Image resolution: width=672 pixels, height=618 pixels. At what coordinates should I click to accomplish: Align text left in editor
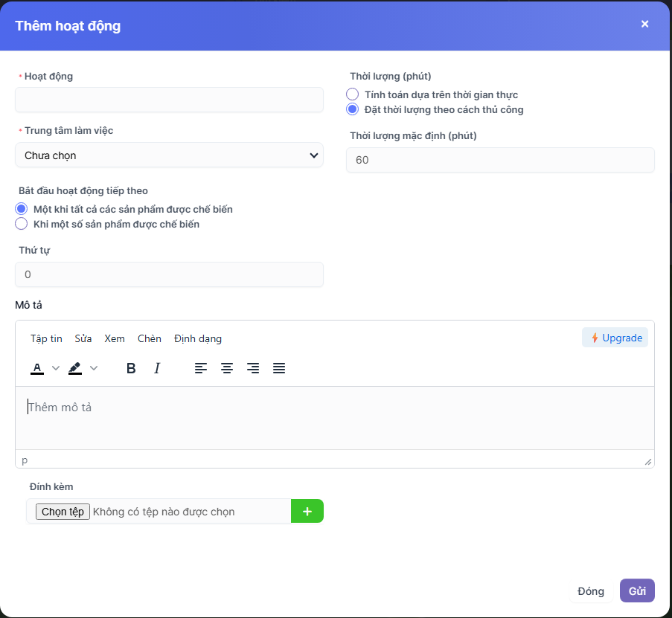(x=201, y=368)
